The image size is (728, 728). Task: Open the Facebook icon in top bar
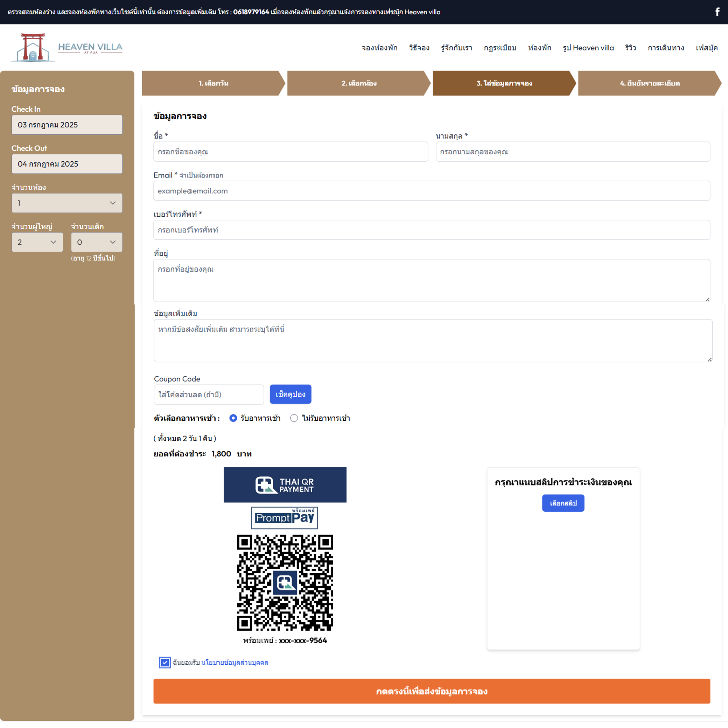717,12
